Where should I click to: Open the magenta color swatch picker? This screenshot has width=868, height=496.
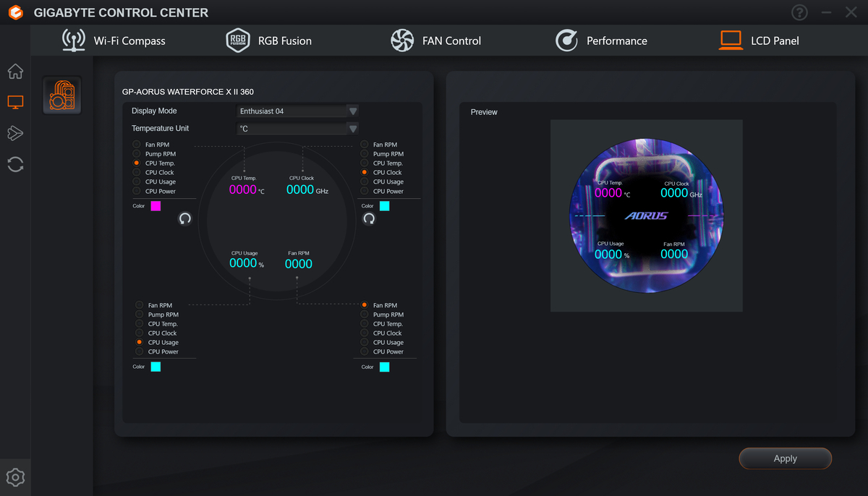[x=156, y=206]
